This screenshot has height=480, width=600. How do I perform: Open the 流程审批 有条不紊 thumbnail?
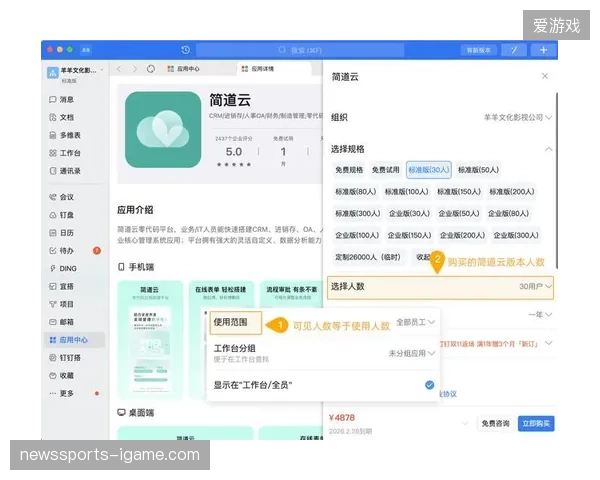pyautogui.click(x=292, y=294)
